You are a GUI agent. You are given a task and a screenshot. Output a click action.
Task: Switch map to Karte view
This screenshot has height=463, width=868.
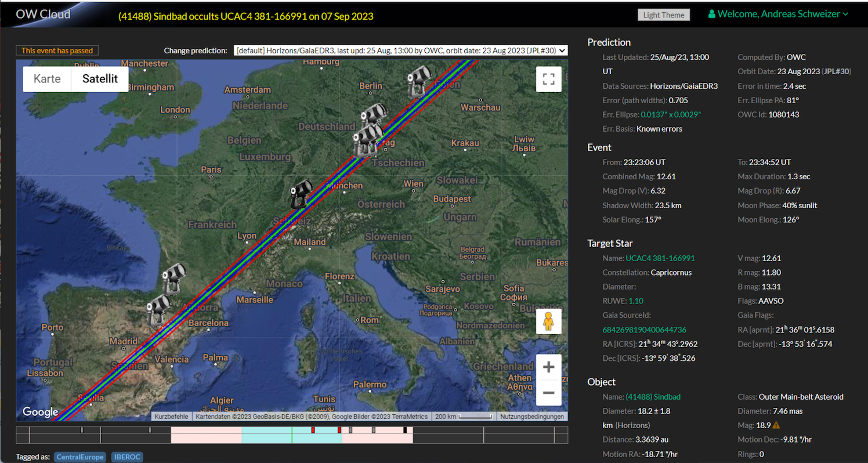pyautogui.click(x=47, y=79)
